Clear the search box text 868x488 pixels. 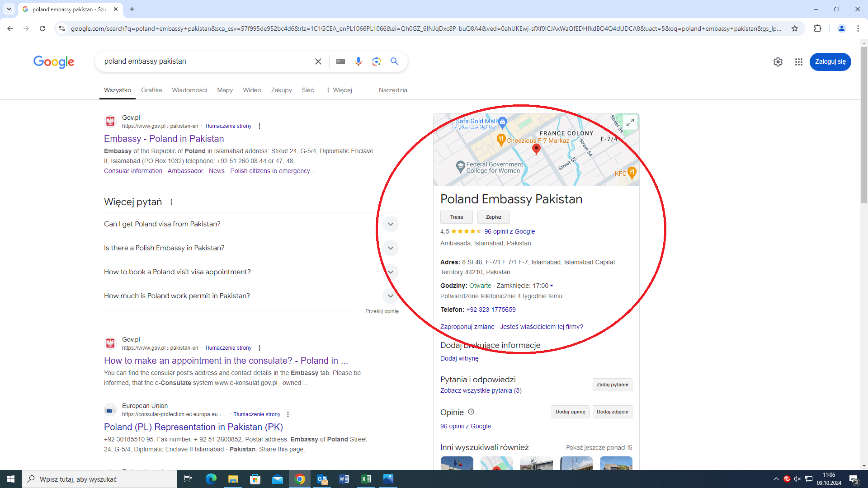(x=318, y=61)
